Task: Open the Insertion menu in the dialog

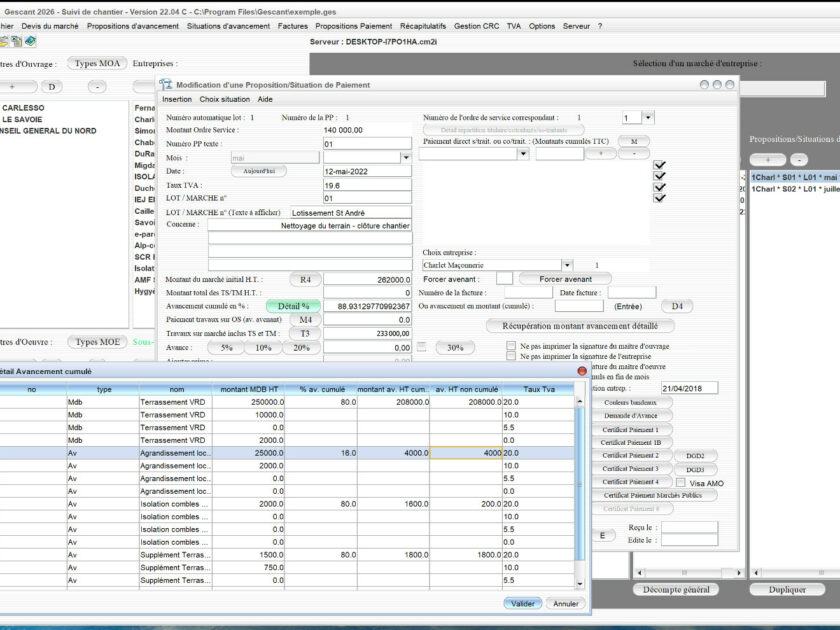Action: pyautogui.click(x=177, y=100)
